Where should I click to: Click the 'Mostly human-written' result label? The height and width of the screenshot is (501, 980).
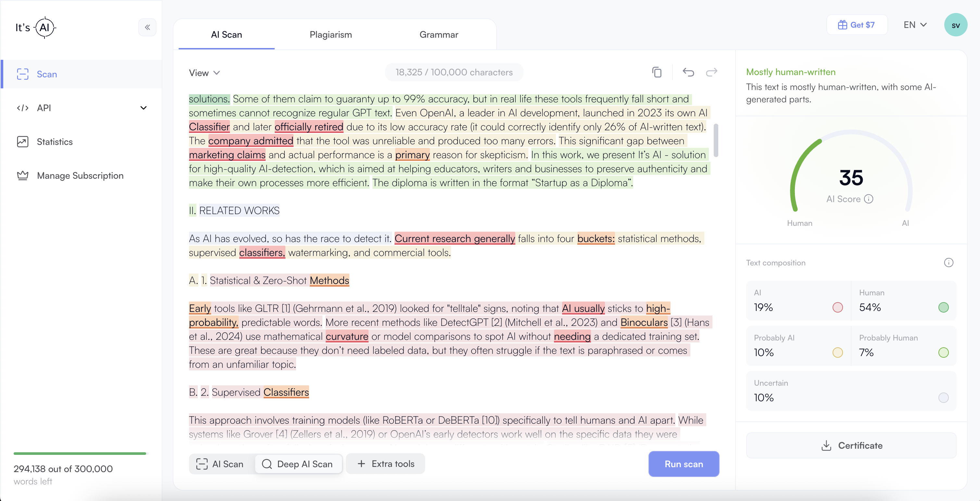click(x=791, y=72)
